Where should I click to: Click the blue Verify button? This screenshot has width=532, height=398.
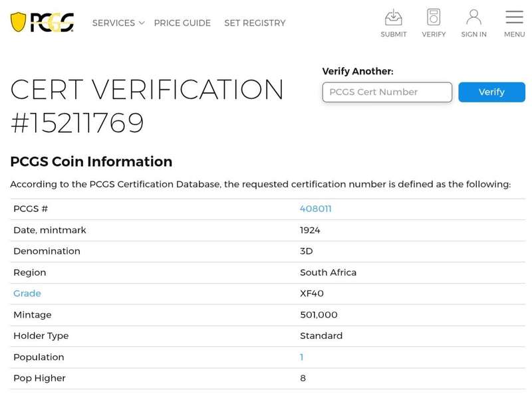(x=491, y=92)
